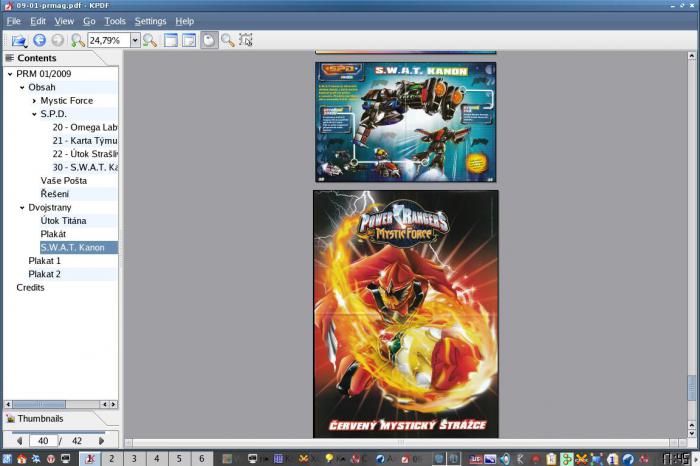Image resolution: width=700 pixels, height=466 pixels.
Task: Open the Home folder taskbar icon
Action: tap(21, 459)
